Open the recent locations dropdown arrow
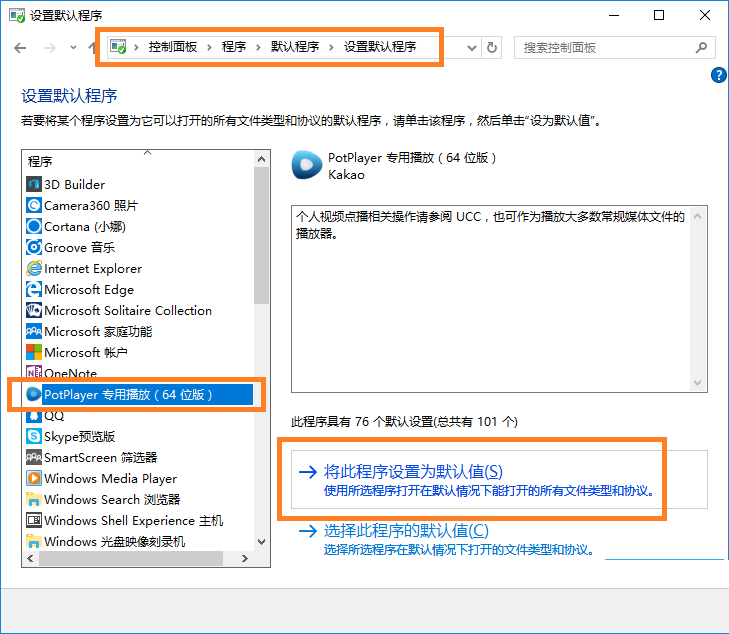Screen dimensions: 729x634 click(73, 47)
